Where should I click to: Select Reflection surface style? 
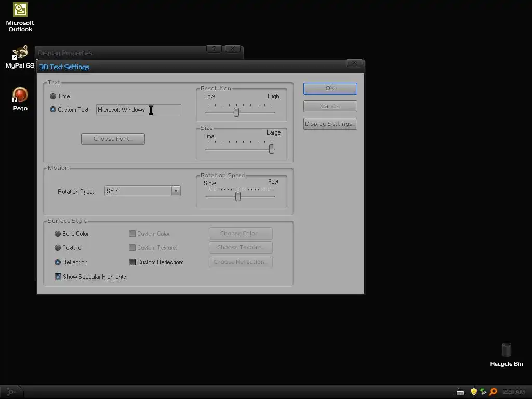point(57,262)
